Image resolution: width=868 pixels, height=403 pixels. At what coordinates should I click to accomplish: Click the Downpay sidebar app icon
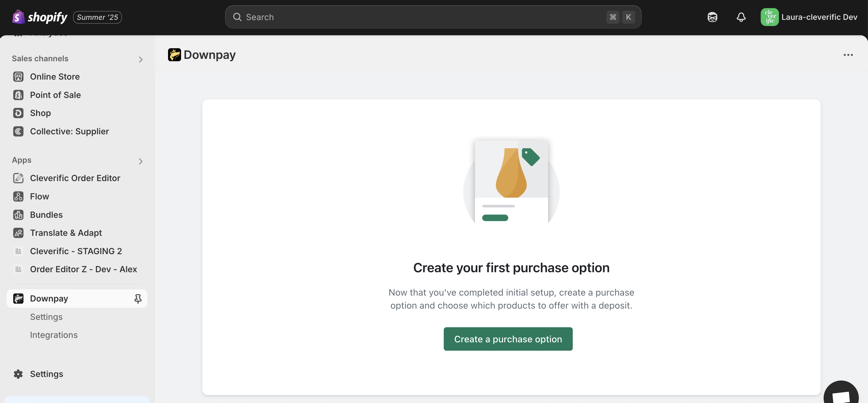pos(18,299)
